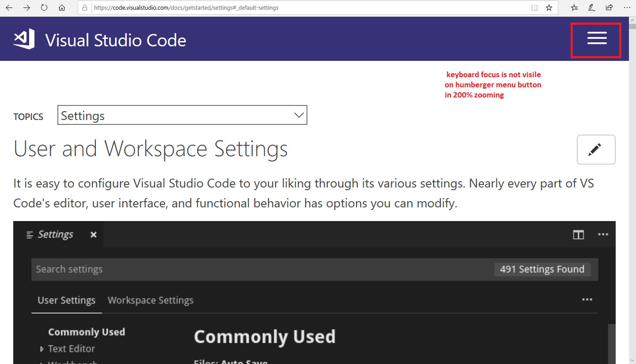Open the add notes pen icon
This screenshot has height=364, width=636.
(591, 8)
